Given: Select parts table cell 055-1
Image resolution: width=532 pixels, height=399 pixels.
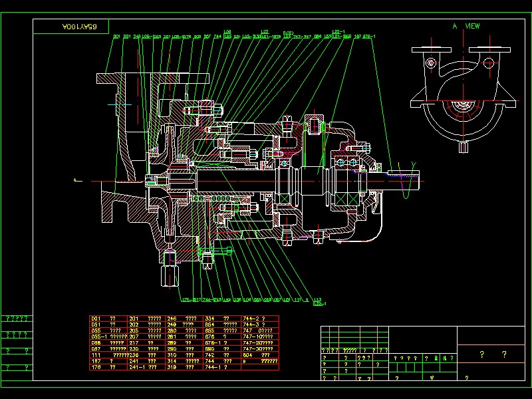Looking at the screenshot, I should (109, 336).
